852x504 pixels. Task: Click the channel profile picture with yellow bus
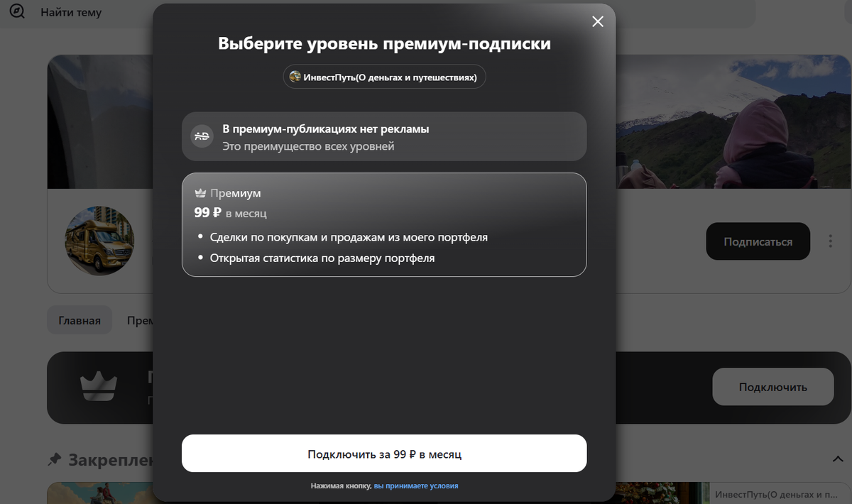click(x=99, y=241)
